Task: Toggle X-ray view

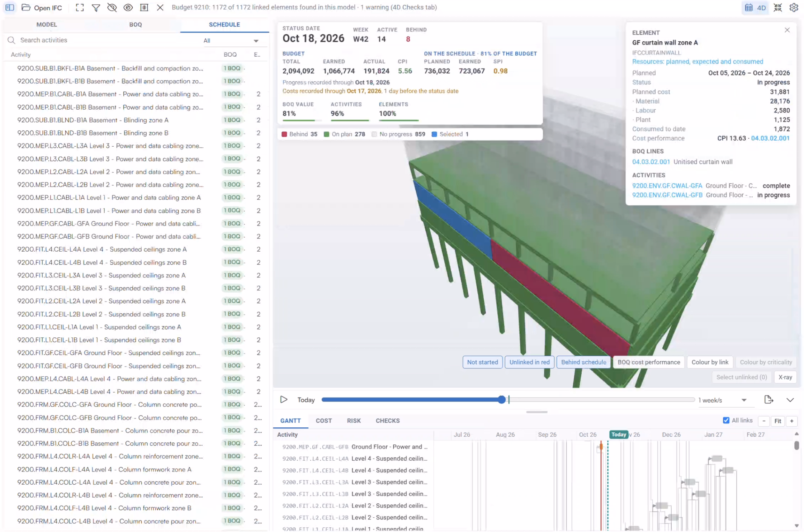Action: point(785,377)
